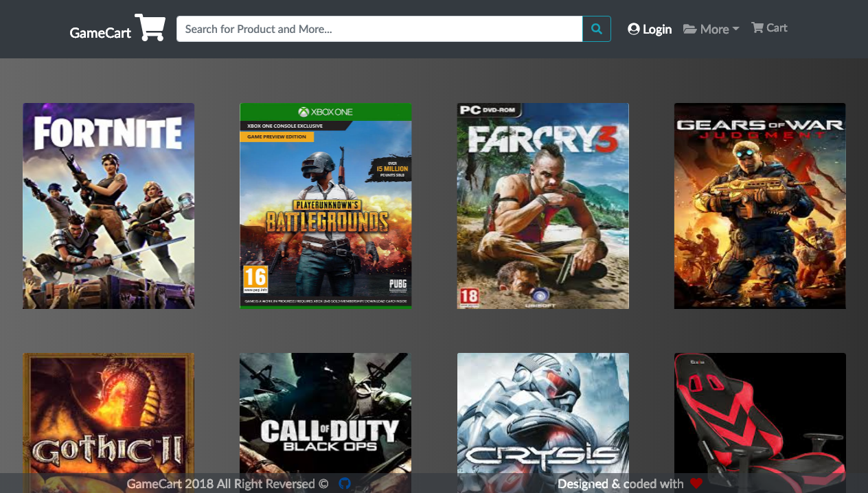Click the user profile icon beside Login
The width and height of the screenshot is (868, 493).
pyautogui.click(x=633, y=29)
